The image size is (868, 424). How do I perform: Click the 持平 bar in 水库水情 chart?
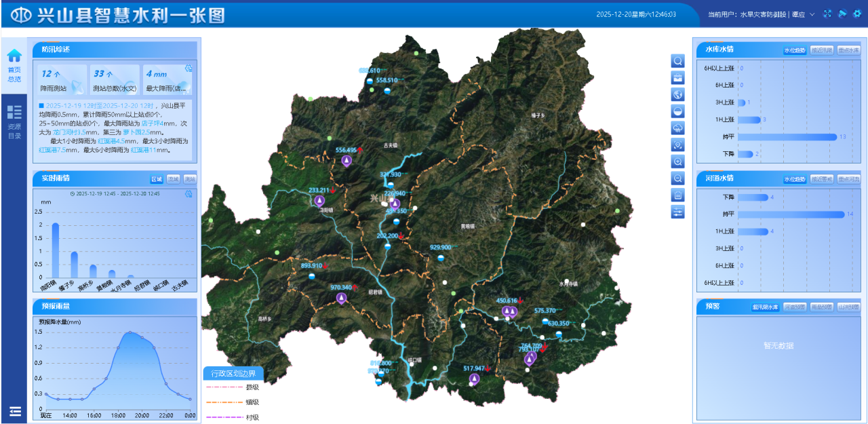787,137
